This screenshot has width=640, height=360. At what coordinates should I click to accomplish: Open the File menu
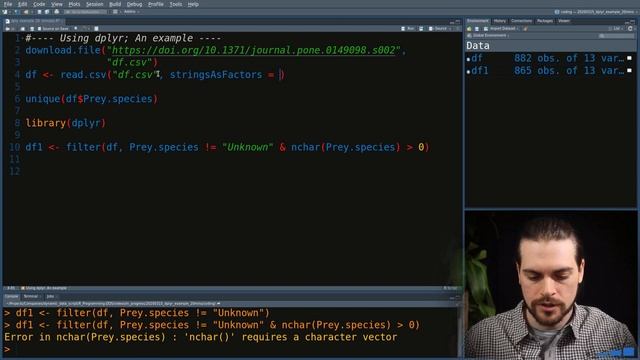tap(8, 4)
